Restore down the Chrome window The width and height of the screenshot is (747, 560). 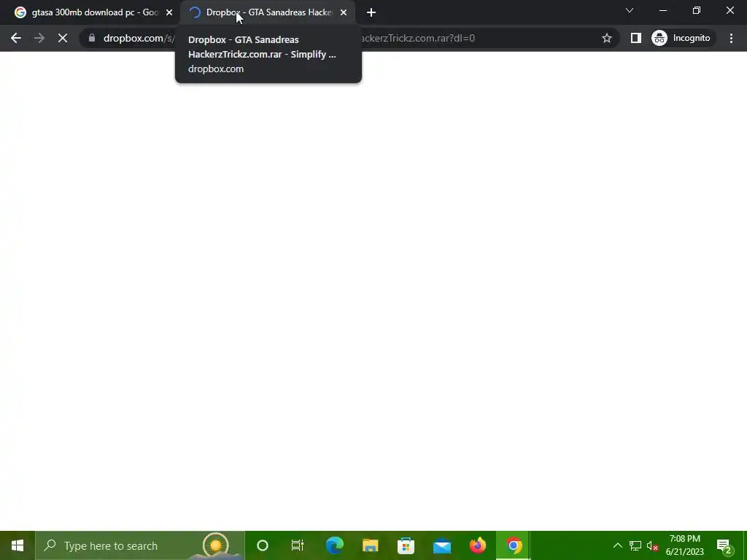[697, 10]
